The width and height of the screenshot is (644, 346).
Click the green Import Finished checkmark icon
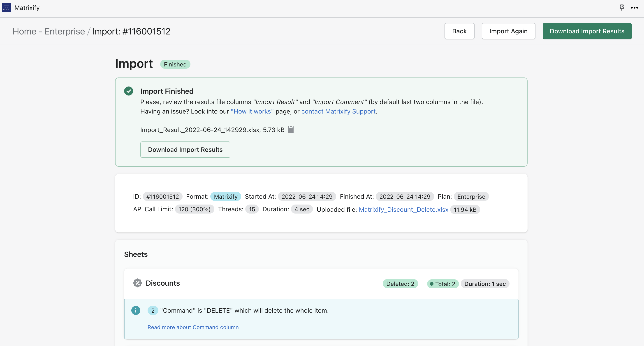128,91
